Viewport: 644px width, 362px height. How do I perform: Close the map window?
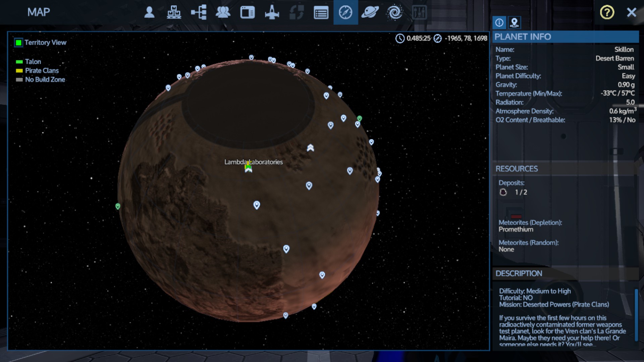coord(631,12)
